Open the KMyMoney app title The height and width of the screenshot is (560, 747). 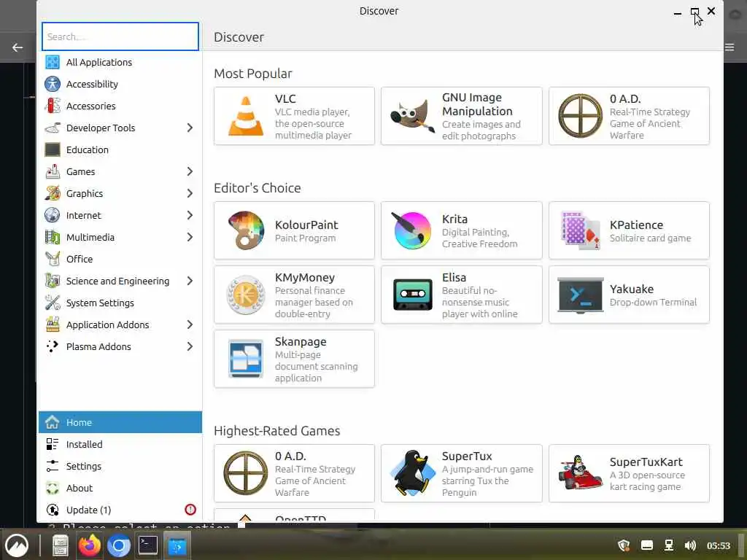305,278
